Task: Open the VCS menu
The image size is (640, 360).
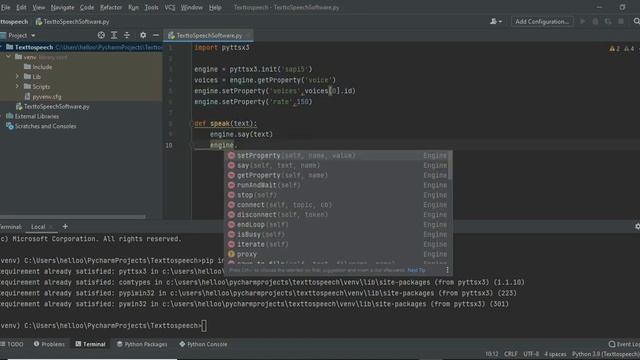Action: (x=170, y=7)
